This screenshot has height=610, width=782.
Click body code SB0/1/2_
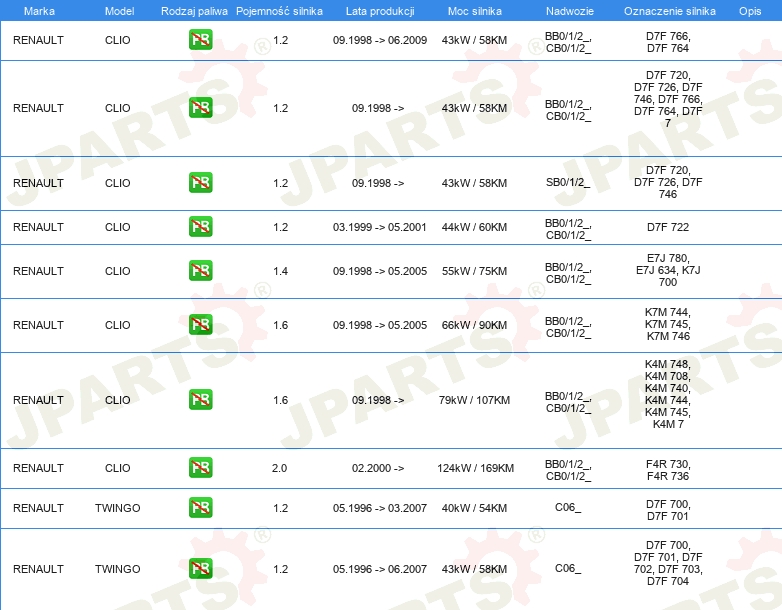click(568, 183)
